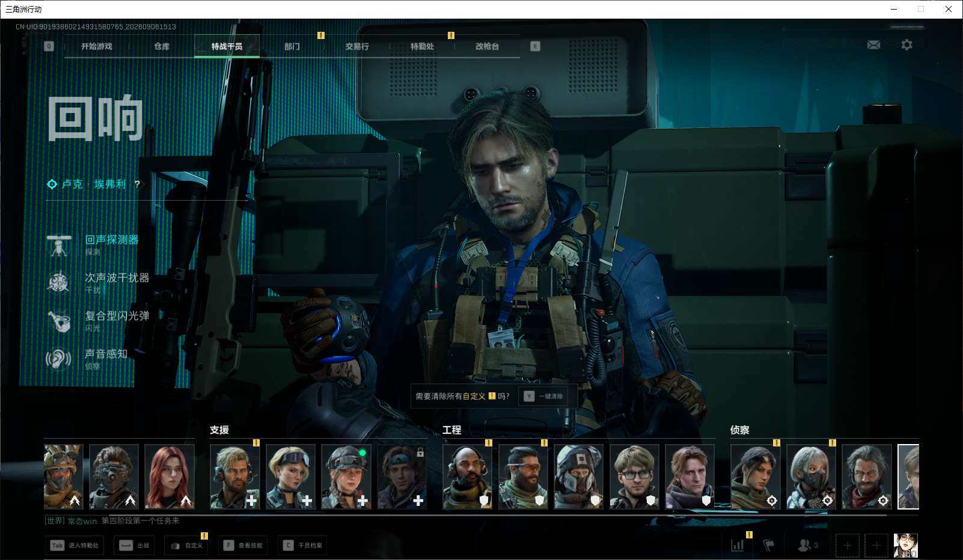
Task: Close the 三角洲行动 window
Action: 949,9
